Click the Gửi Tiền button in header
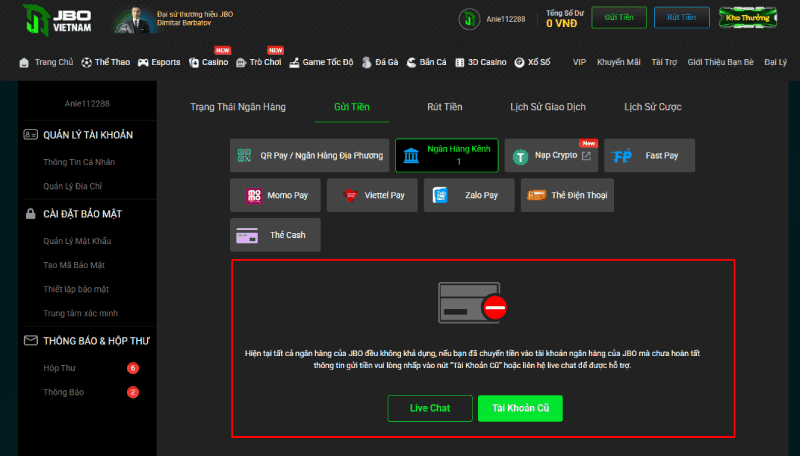 619,17
